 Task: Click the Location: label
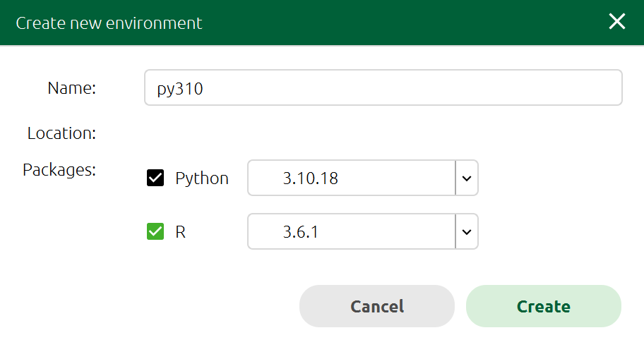pos(61,133)
